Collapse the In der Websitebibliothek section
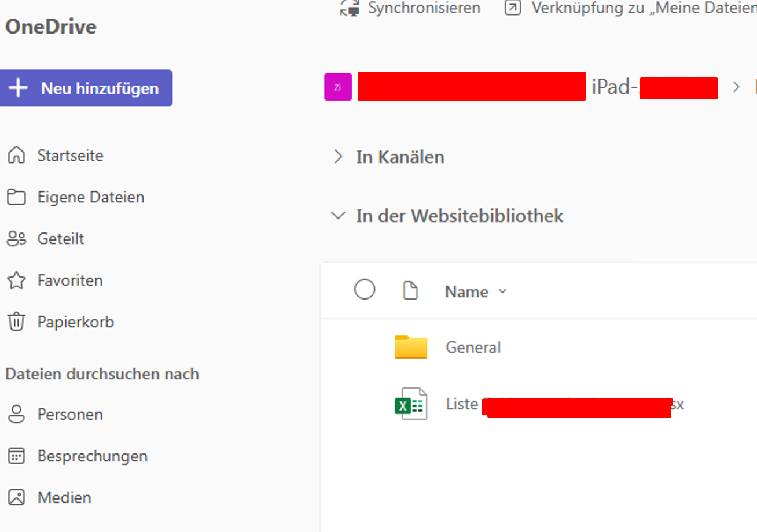The image size is (757, 532). [x=337, y=216]
